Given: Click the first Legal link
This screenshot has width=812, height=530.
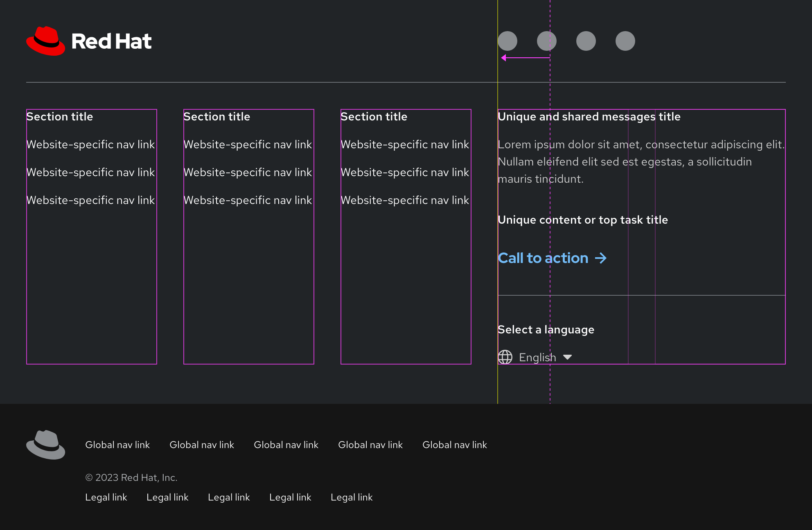Looking at the screenshot, I should coord(106,497).
